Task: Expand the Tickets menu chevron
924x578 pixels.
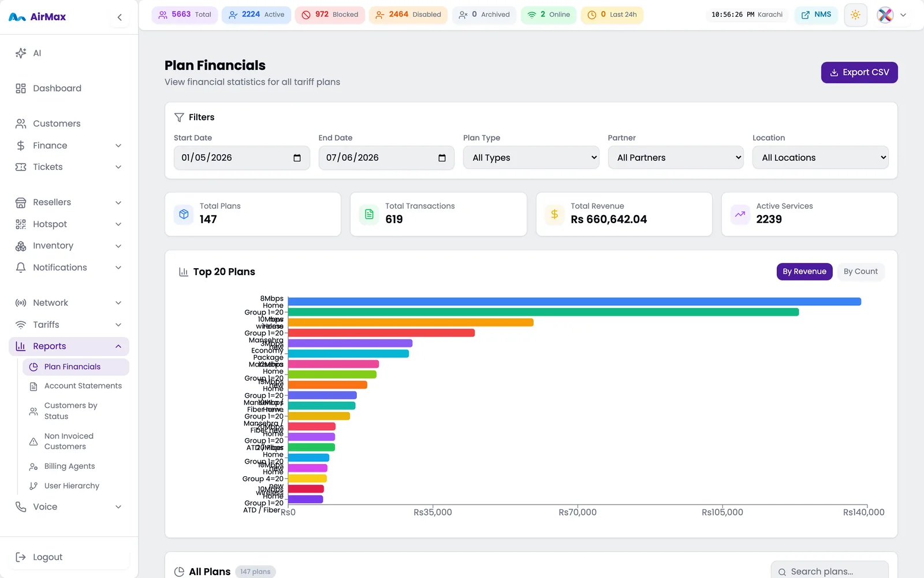Action: [118, 167]
